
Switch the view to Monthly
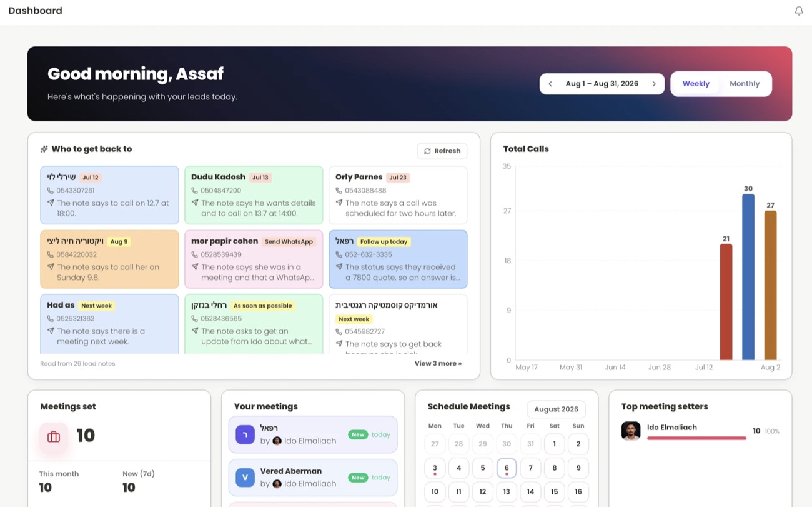point(745,84)
